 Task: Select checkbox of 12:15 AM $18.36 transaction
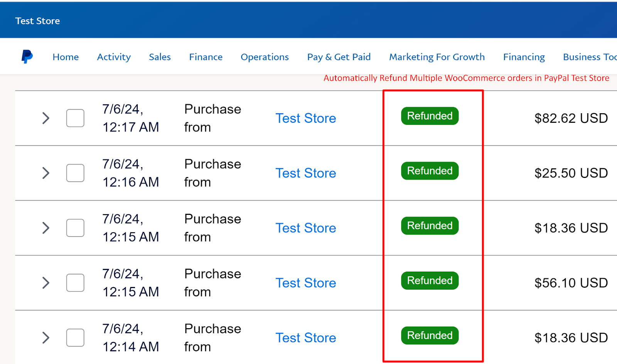[75, 228]
